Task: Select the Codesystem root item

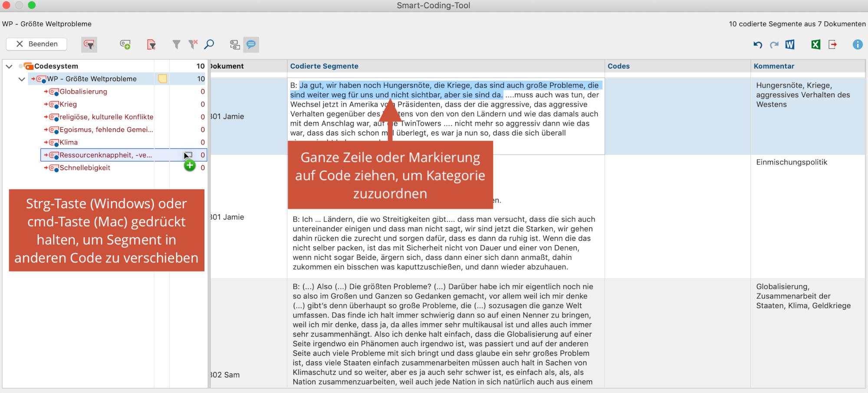Action: tap(56, 66)
